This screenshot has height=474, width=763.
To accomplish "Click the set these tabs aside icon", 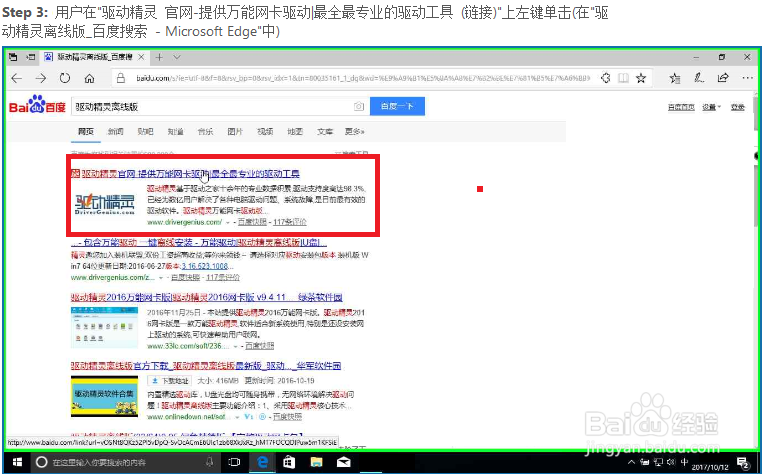I will click(31, 57).
